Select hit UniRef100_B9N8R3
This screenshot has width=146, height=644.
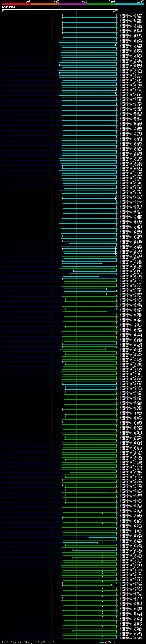coord(131,80)
